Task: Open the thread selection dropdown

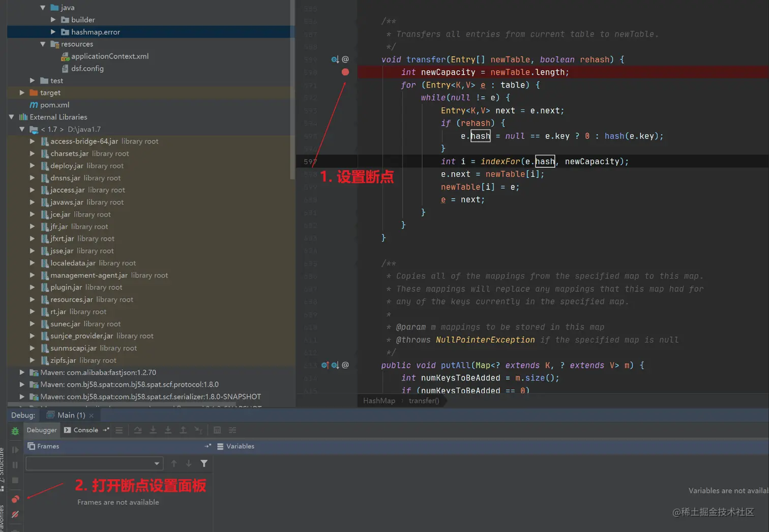Action: coord(95,463)
